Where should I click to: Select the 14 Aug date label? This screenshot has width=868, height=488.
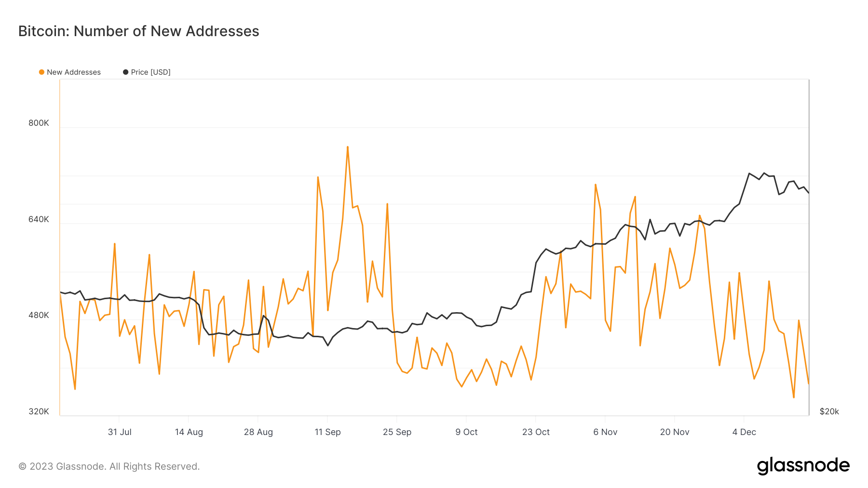tap(189, 432)
